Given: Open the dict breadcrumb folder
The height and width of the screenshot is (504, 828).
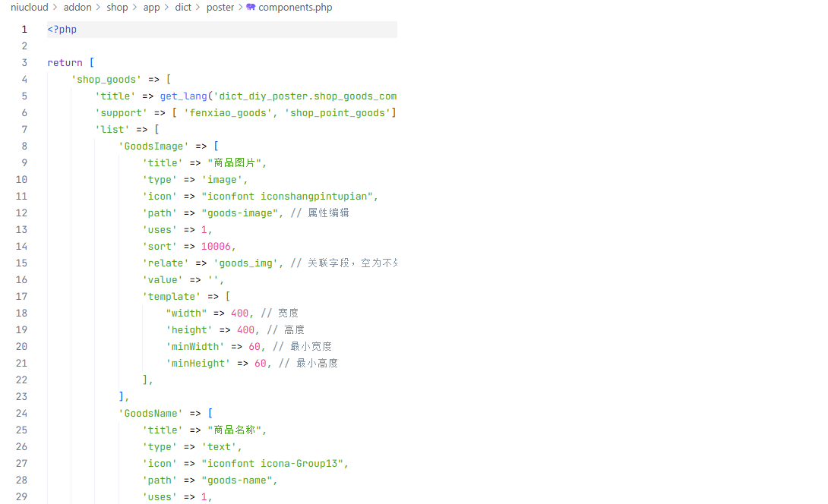Looking at the screenshot, I should click(x=183, y=8).
